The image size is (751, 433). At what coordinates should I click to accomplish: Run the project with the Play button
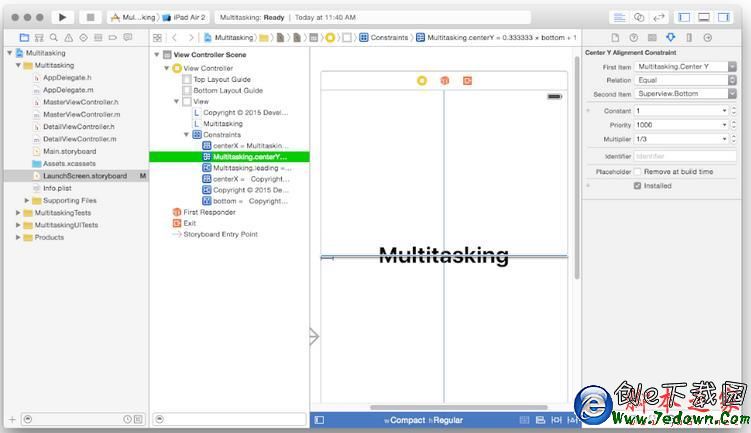(x=62, y=17)
